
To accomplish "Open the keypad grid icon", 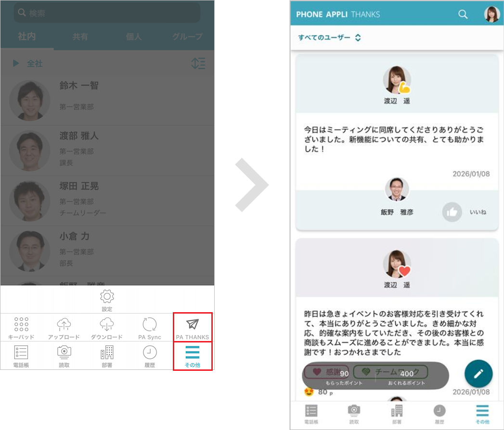I will coord(21,325).
